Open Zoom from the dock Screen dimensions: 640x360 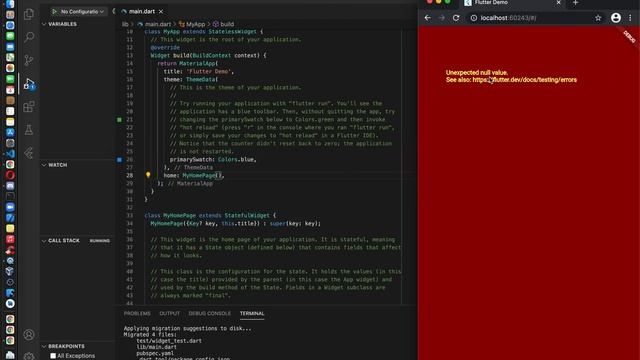10,207
